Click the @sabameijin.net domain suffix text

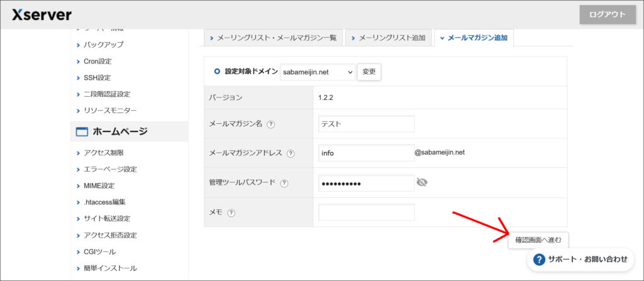pos(440,152)
